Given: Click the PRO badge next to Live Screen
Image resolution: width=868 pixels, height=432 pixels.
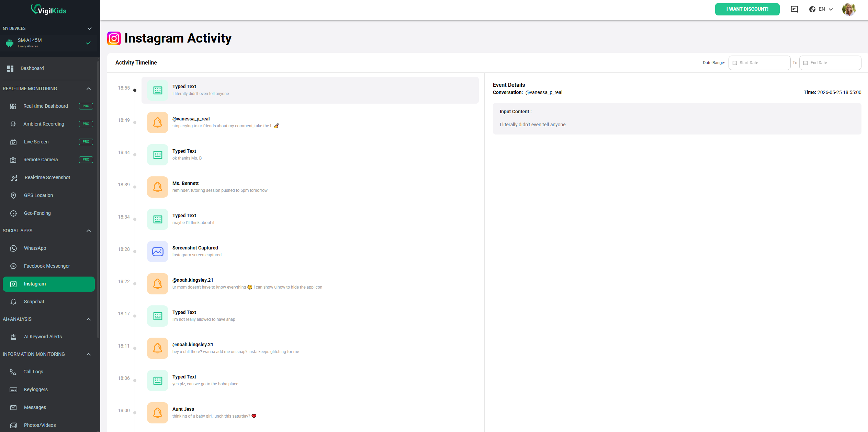Looking at the screenshot, I should point(86,142).
